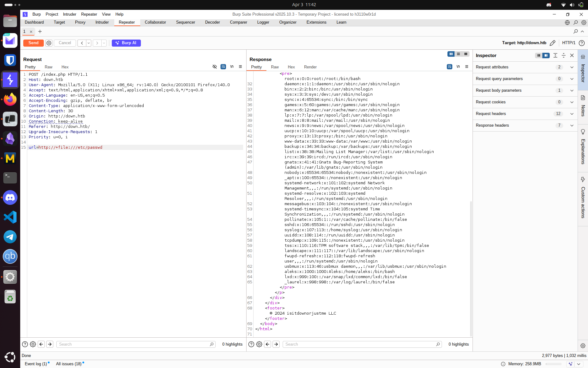Open the Repeater send settings gear icon
Viewport: 588px width, 368px height.
pyautogui.click(x=49, y=43)
